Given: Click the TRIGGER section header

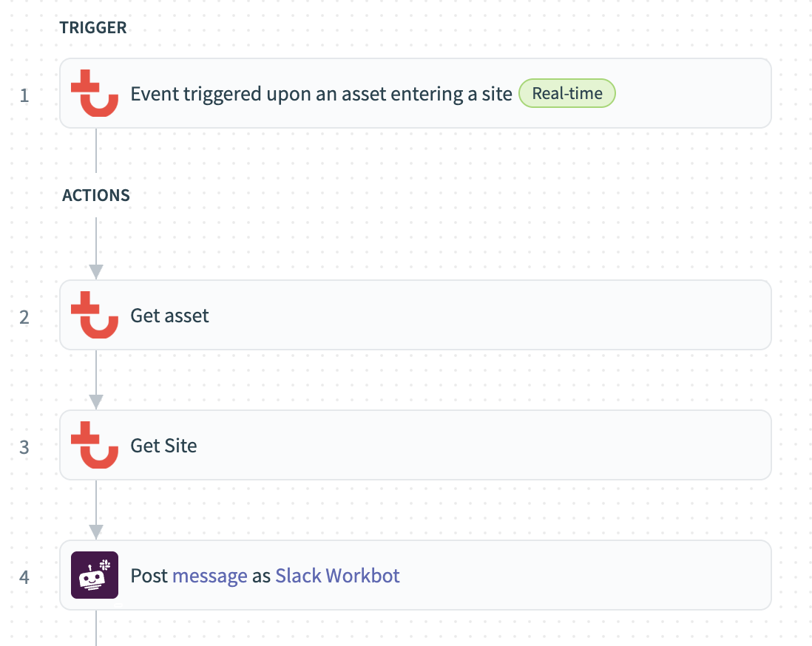Looking at the screenshot, I should (93, 27).
